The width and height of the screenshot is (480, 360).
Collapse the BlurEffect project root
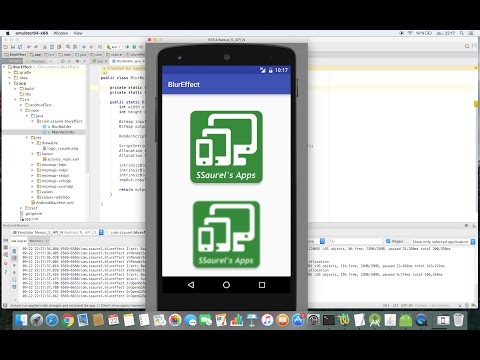[x=4, y=67]
